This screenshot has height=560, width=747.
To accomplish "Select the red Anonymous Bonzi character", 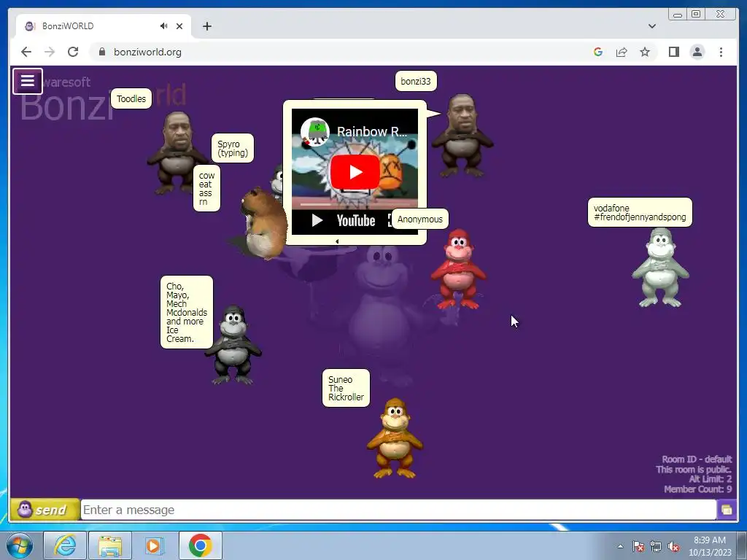I will click(458, 269).
